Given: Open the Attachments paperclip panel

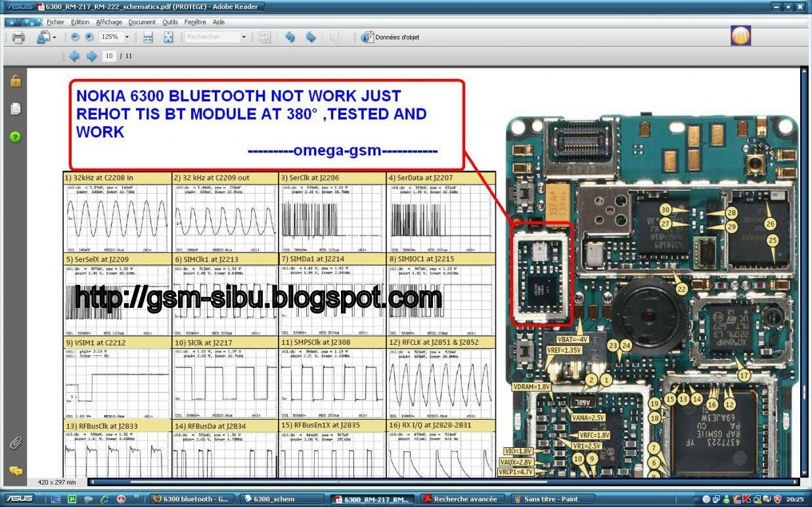Looking at the screenshot, I should [14, 443].
